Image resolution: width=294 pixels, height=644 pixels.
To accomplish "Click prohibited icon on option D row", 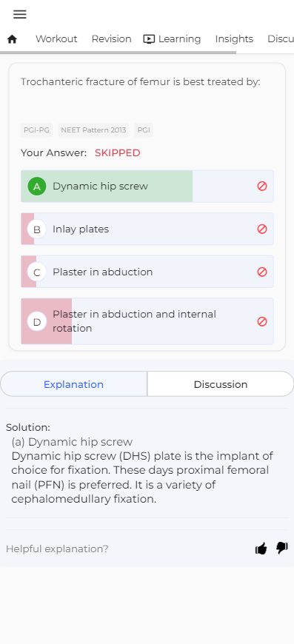I will click(x=262, y=321).
